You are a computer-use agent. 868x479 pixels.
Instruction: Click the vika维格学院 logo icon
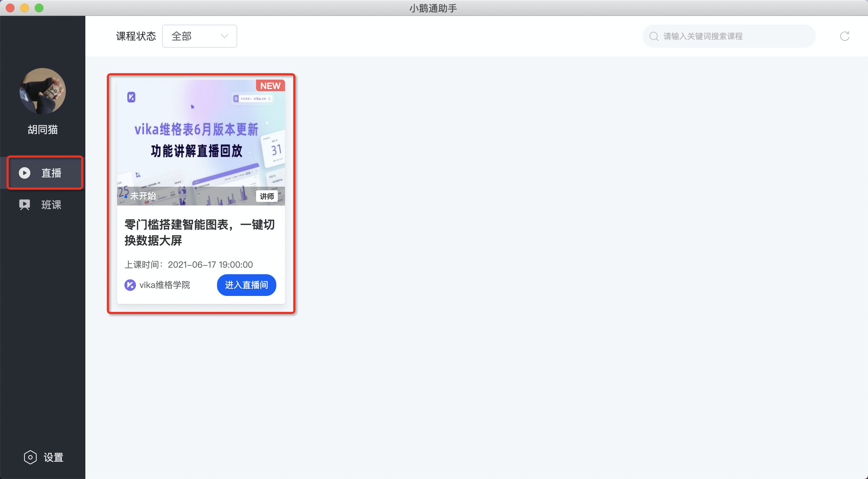point(130,285)
